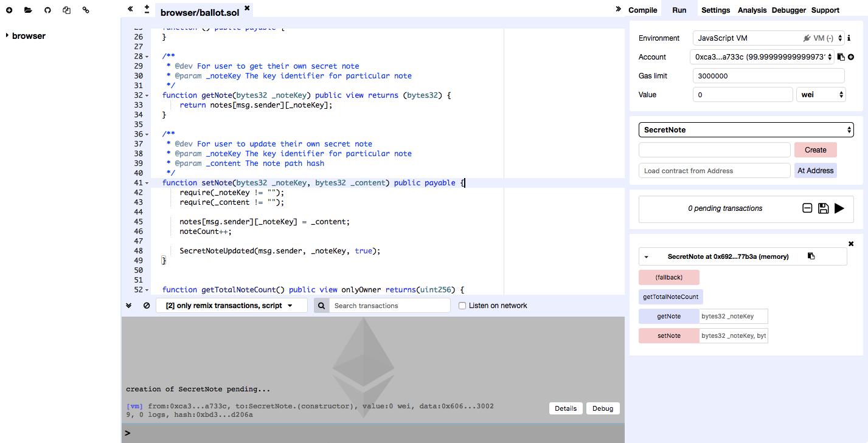Open the SecretNote contract selector
The width and height of the screenshot is (868, 443).
click(746, 130)
